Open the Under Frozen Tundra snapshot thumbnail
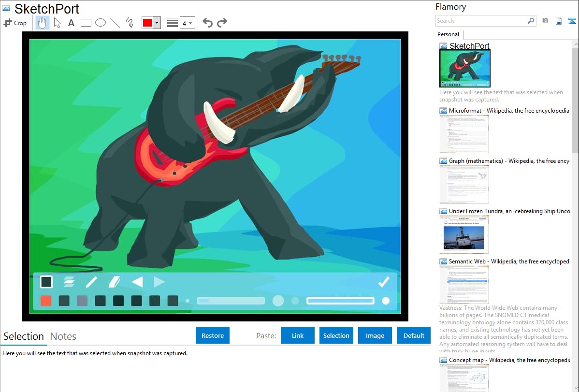The image size is (579, 392). (x=464, y=234)
